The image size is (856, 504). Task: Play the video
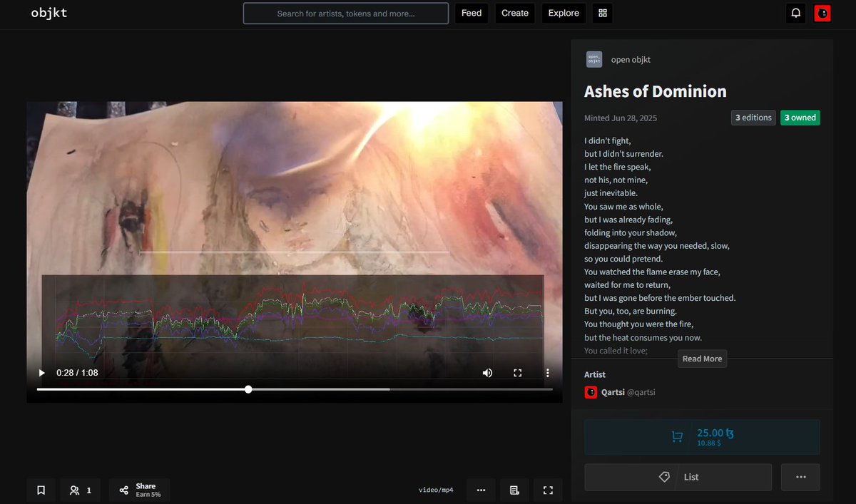click(41, 373)
